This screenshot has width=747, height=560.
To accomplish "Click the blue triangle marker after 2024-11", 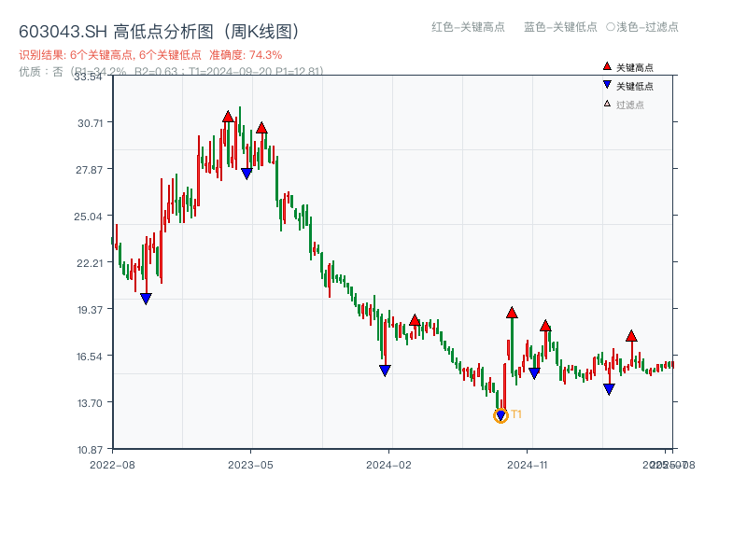I will click(611, 389).
